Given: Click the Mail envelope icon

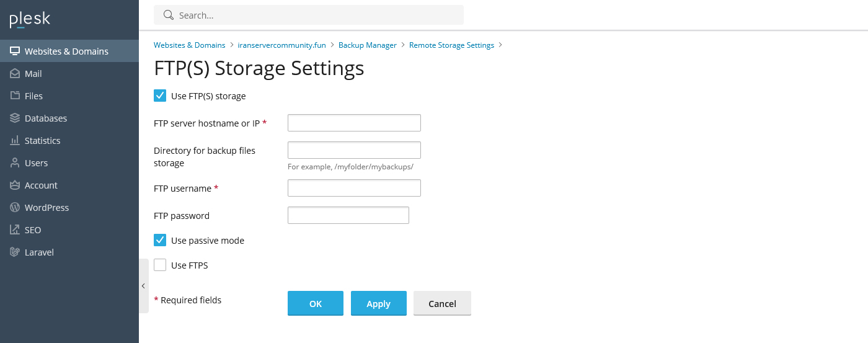Looking at the screenshot, I should 15,74.
